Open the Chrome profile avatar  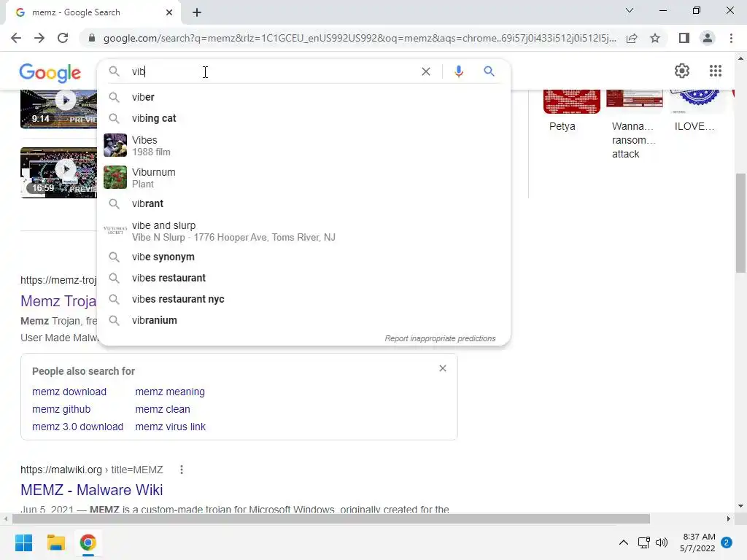coord(708,38)
